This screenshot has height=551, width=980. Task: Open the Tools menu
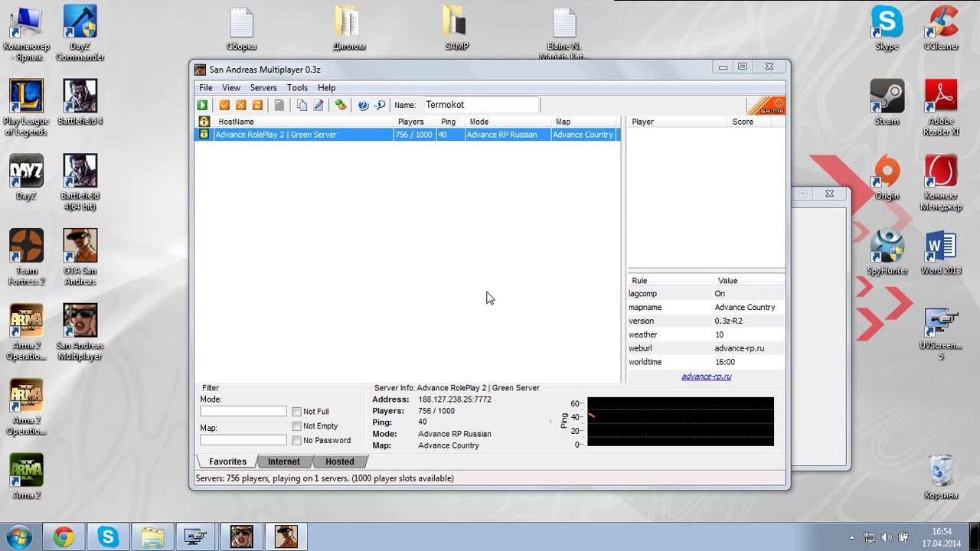(x=297, y=88)
